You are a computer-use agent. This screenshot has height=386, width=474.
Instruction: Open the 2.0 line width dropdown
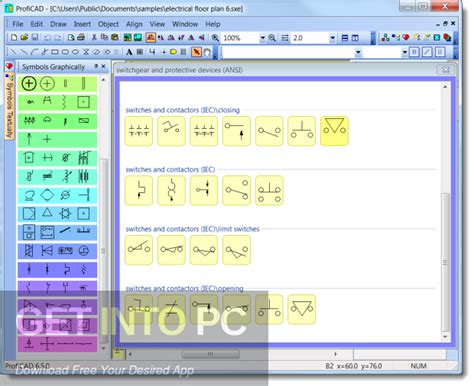coord(332,38)
